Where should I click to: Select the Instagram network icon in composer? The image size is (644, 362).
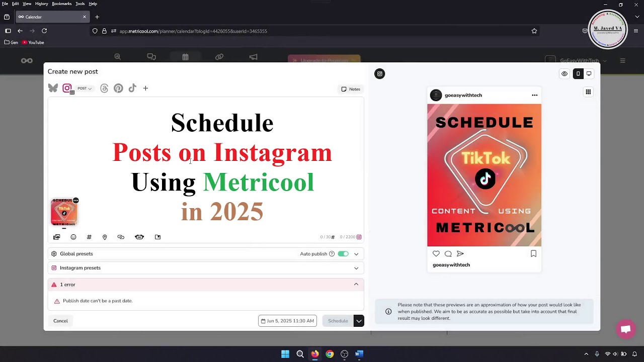pyautogui.click(x=67, y=88)
